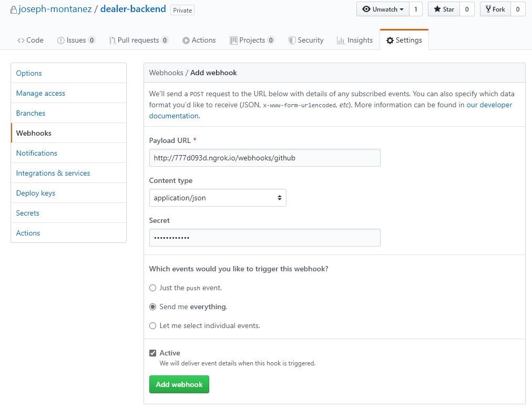Uncheck the Active checkbox
Viewport: 532px width, 418px height.
point(152,353)
